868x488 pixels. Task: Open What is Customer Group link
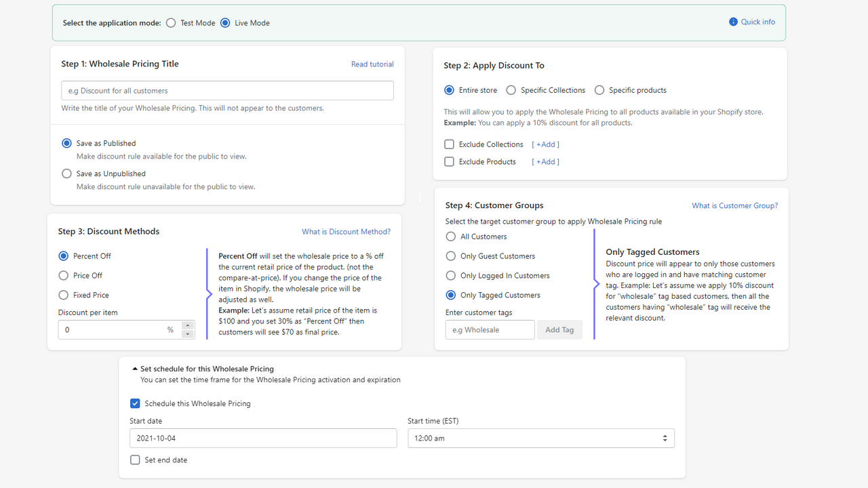click(x=735, y=205)
